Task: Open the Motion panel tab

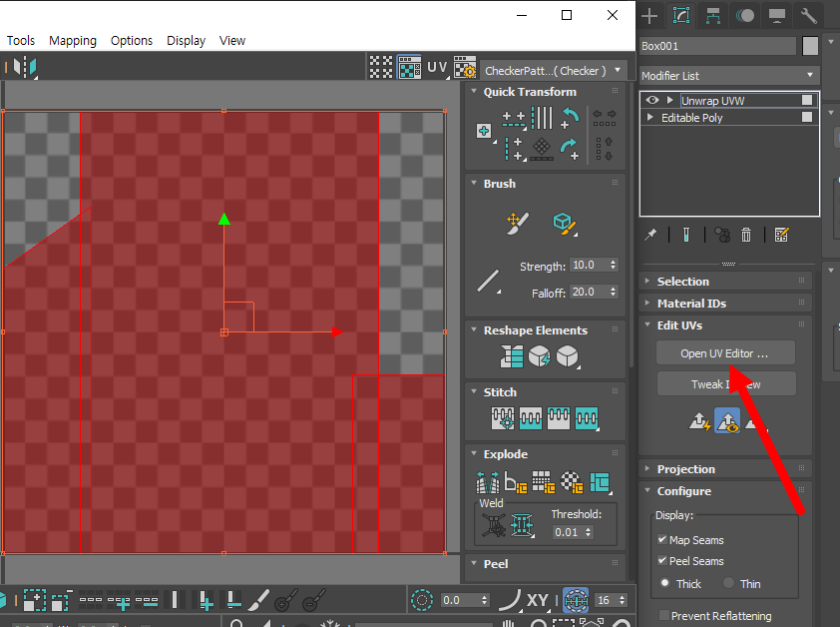Action: 745,16
